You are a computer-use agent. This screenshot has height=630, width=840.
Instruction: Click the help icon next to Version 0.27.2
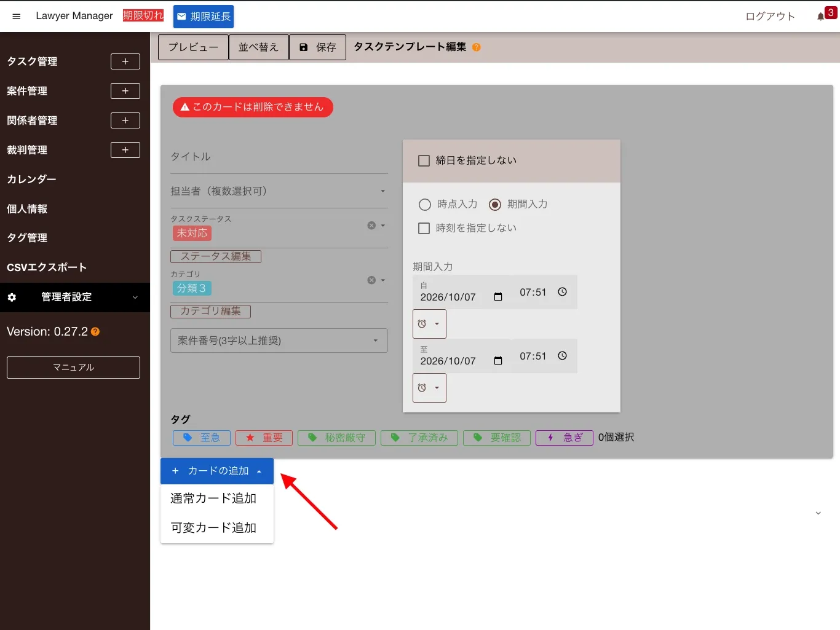click(95, 332)
